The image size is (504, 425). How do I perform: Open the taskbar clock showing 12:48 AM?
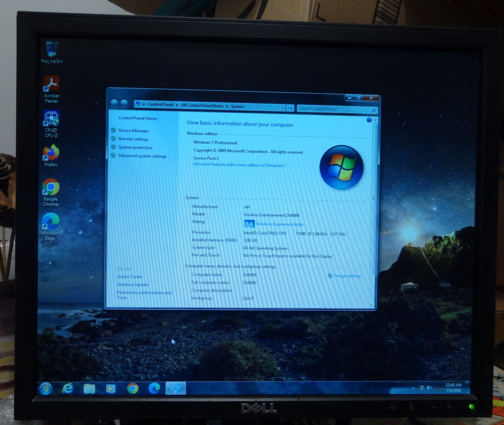click(x=453, y=388)
